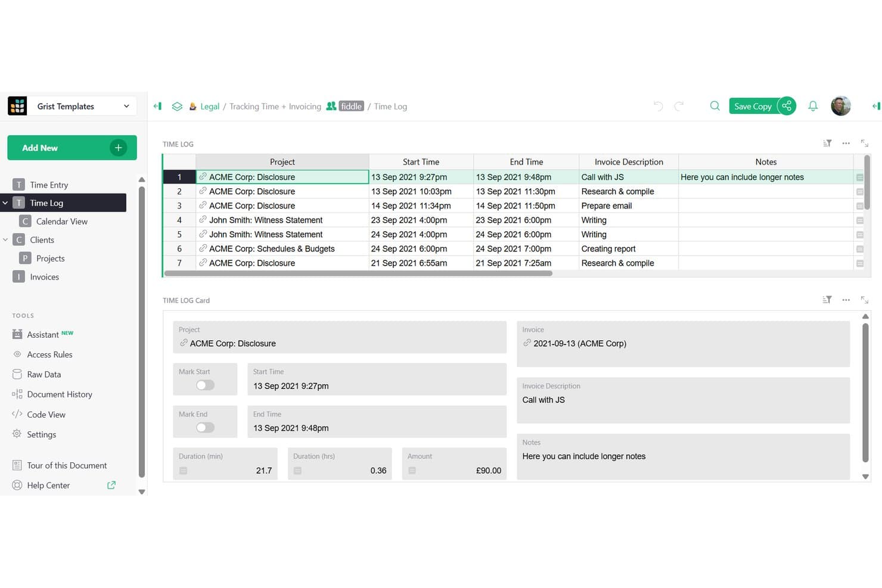882x588 pixels.
Task: Open the TIME LOG table options menu
Action: coord(846,144)
